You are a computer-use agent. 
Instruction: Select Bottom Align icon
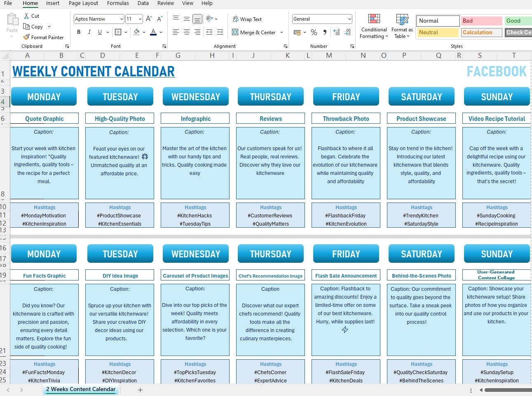point(197,19)
